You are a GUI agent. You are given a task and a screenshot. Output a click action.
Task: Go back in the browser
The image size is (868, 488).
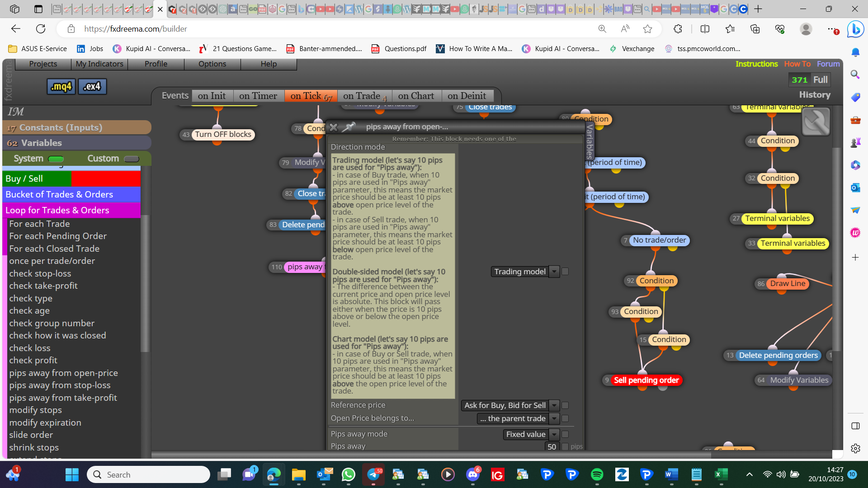pyautogui.click(x=16, y=29)
